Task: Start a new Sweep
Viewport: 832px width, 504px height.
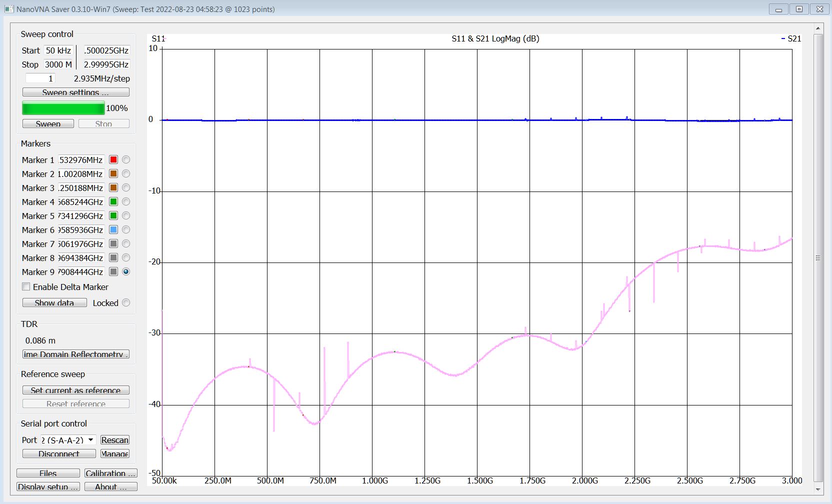Action: tap(48, 123)
